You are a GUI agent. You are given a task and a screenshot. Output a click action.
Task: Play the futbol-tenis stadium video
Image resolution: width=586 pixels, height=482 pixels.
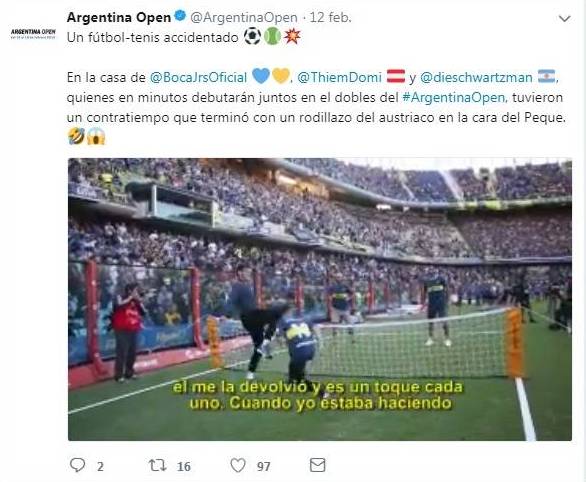pyautogui.click(x=320, y=299)
